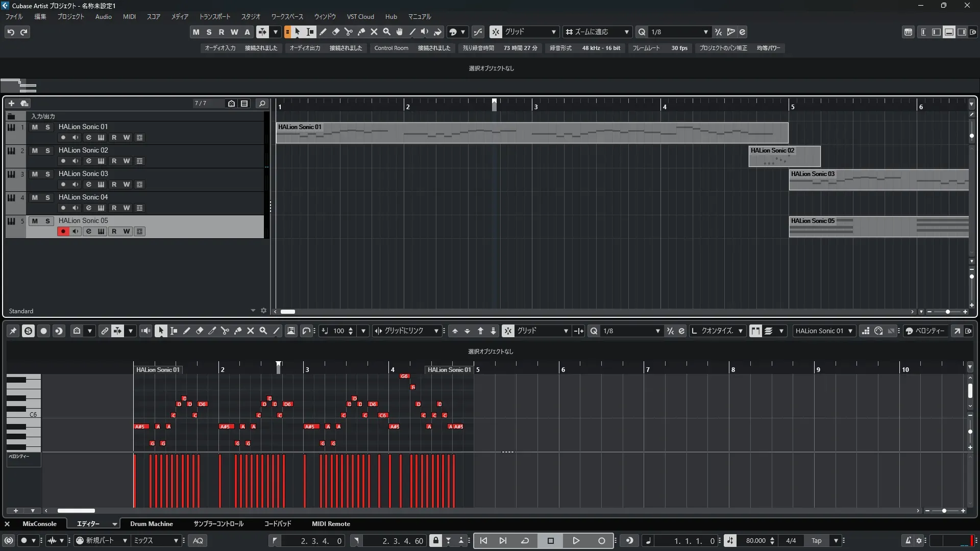This screenshot has height=551, width=980.
Task: Solo the HALion Sonic 03 track
Action: coord(47,174)
